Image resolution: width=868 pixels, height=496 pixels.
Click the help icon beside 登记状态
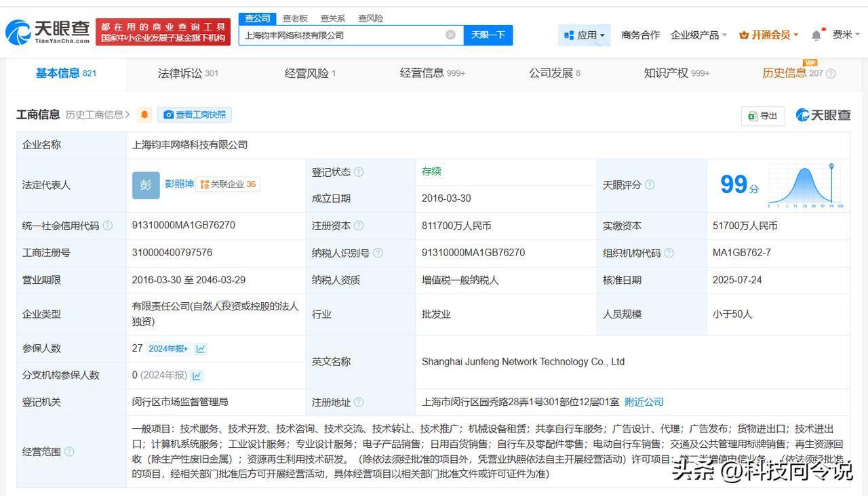[359, 172]
